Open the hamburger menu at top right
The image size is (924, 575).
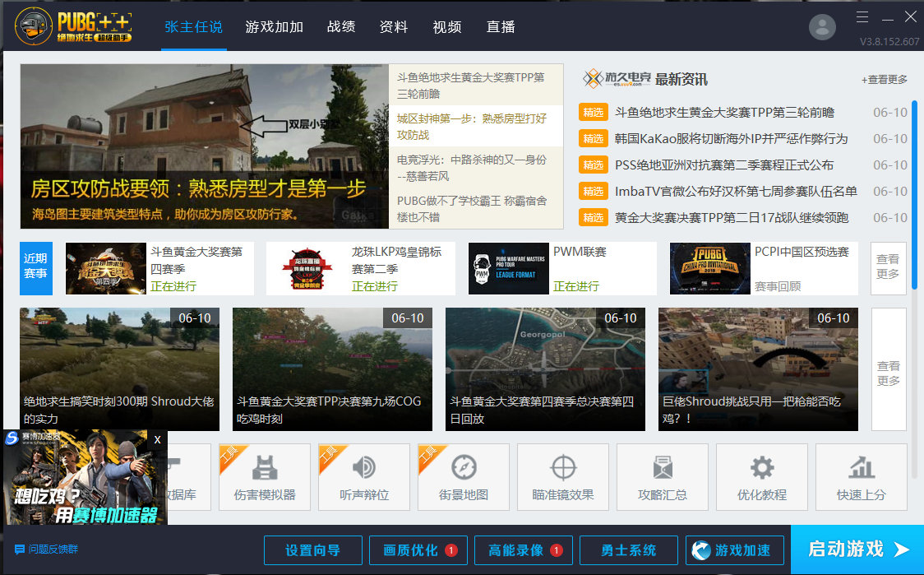[862, 16]
